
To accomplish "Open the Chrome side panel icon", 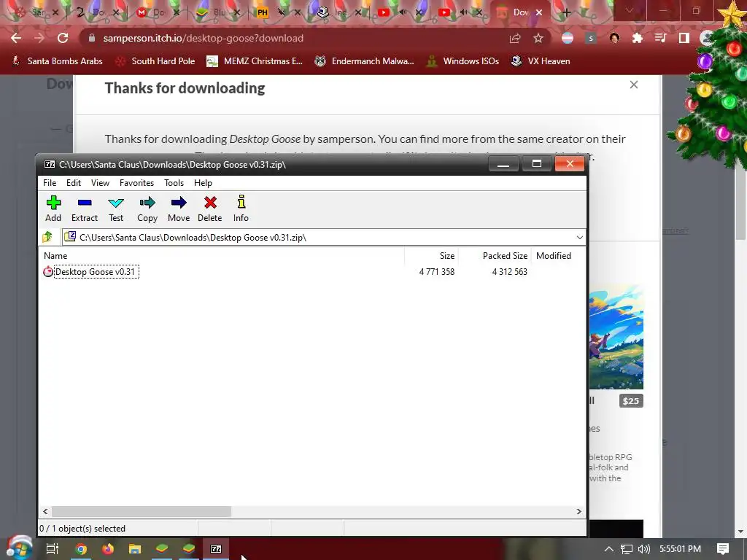I will tap(684, 38).
